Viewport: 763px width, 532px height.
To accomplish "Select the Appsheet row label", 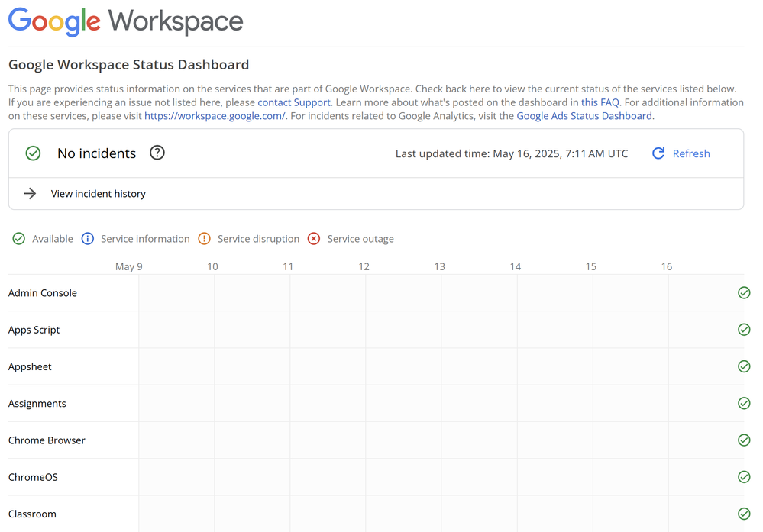I will pyautogui.click(x=30, y=367).
